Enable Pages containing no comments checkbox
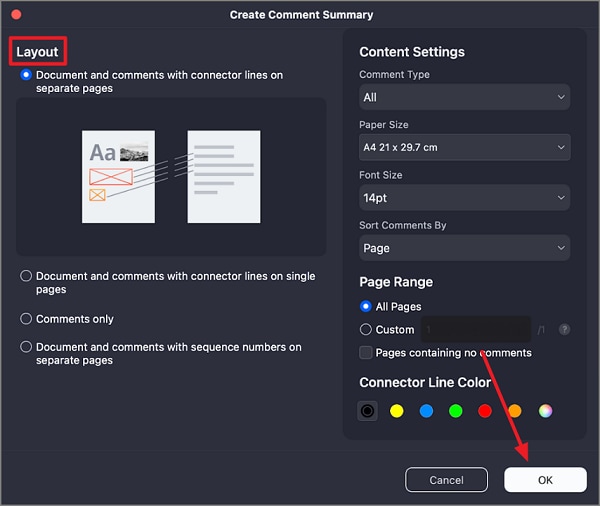This screenshot has width=600, height=506. 366,353
